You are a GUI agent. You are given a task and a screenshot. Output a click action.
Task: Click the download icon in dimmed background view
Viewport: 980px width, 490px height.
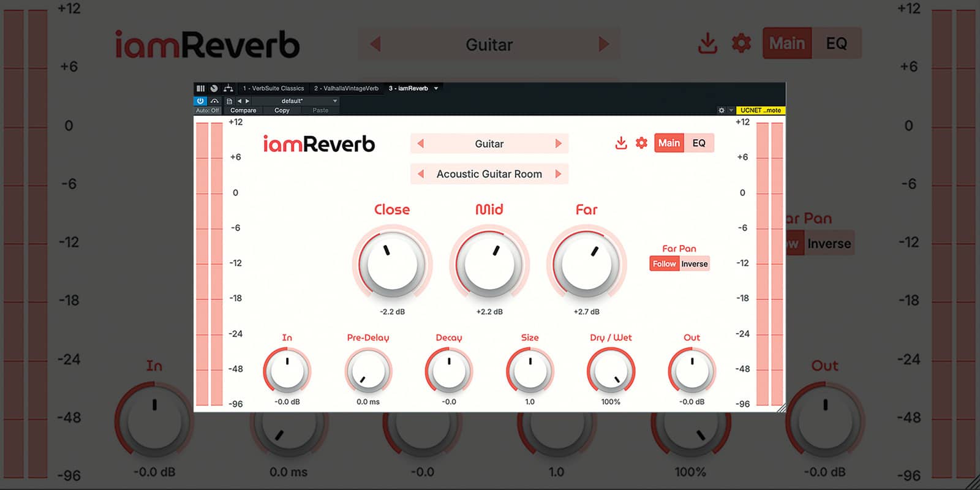(708, 43)
